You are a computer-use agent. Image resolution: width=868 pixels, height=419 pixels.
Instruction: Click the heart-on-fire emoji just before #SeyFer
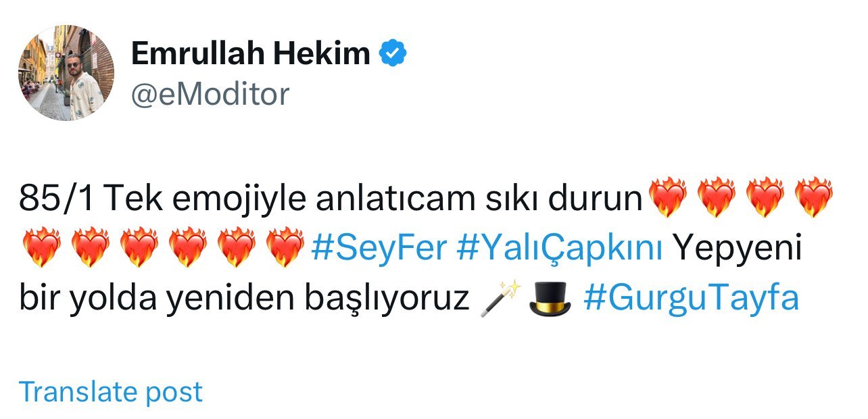pos(286,248)
